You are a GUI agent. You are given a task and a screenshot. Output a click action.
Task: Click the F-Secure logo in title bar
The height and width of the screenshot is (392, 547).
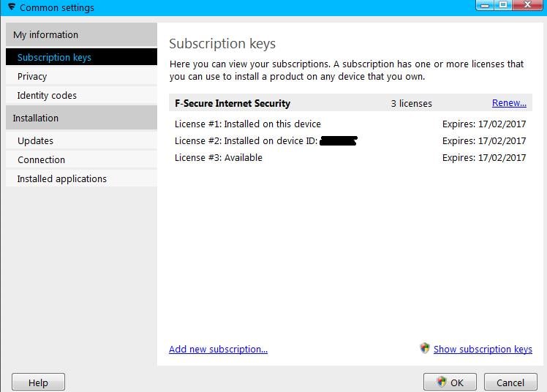click(x=12, y=7)
